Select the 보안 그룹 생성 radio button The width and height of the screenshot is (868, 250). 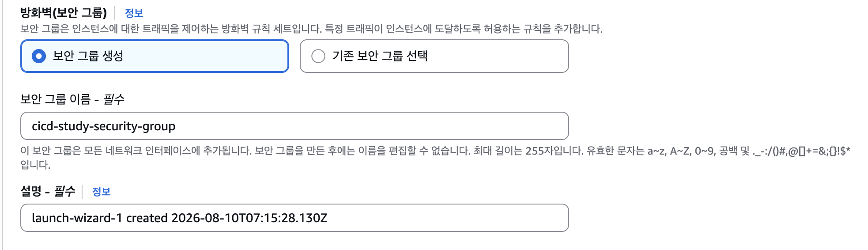click(x=39, y=56)
